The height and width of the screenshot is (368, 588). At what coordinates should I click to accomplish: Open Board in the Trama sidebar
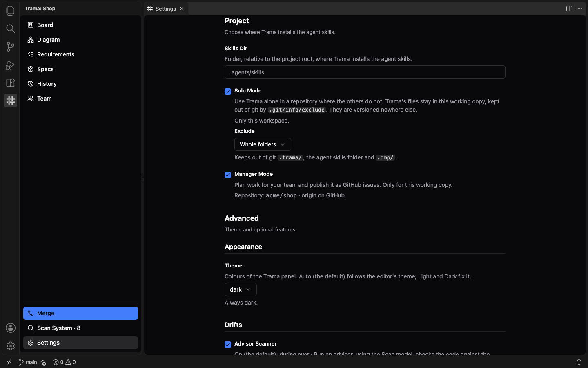pos(80,25)
